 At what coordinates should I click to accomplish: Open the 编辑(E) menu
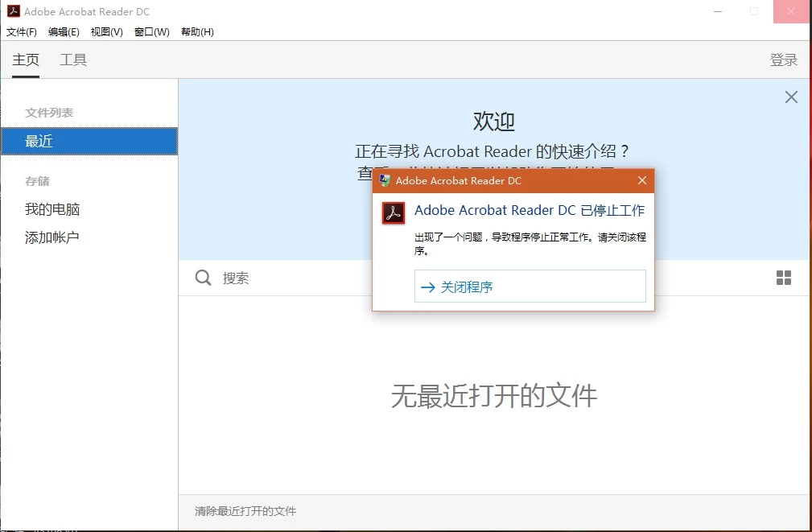click(x=64, y=32)
